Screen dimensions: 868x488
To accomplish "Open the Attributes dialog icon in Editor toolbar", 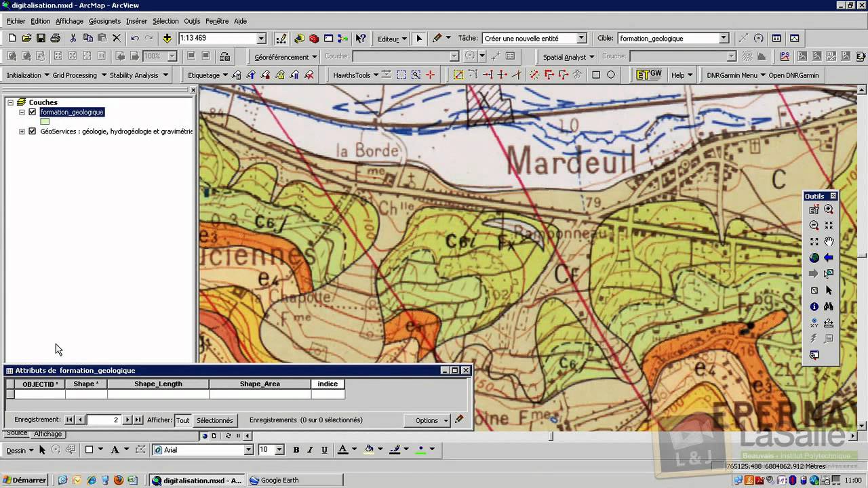I will coord(776,39).
